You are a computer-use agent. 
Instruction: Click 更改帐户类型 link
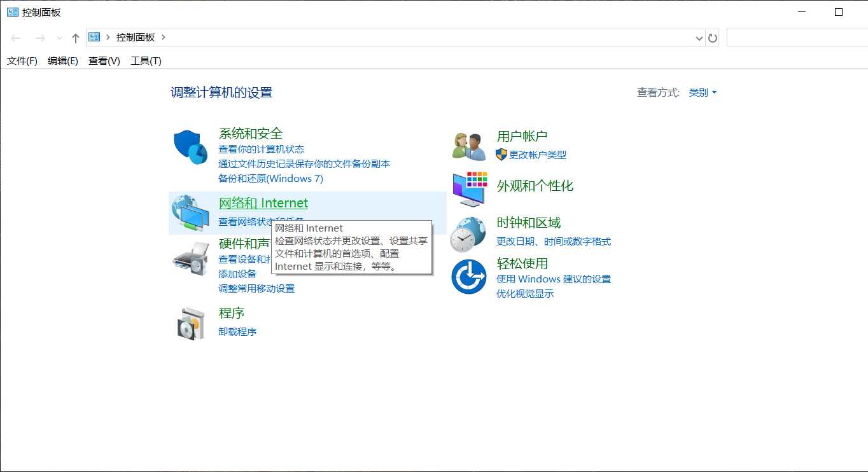coord(538,155)
